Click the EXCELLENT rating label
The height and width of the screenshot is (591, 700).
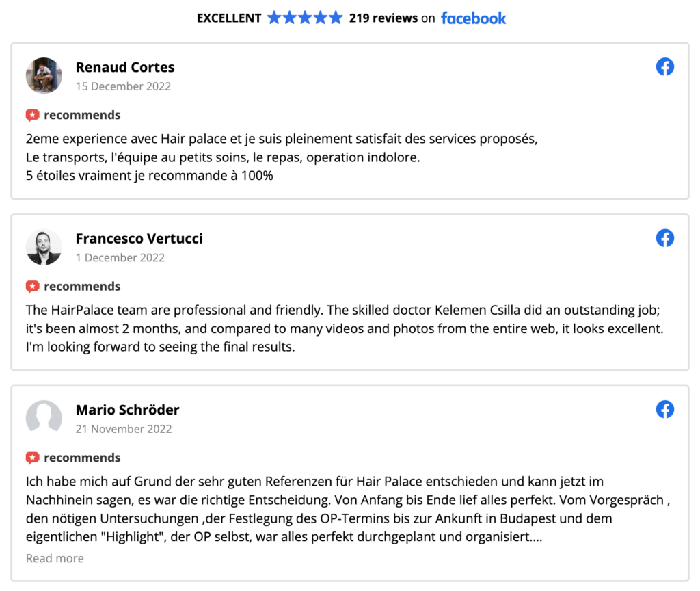(230, 18)
